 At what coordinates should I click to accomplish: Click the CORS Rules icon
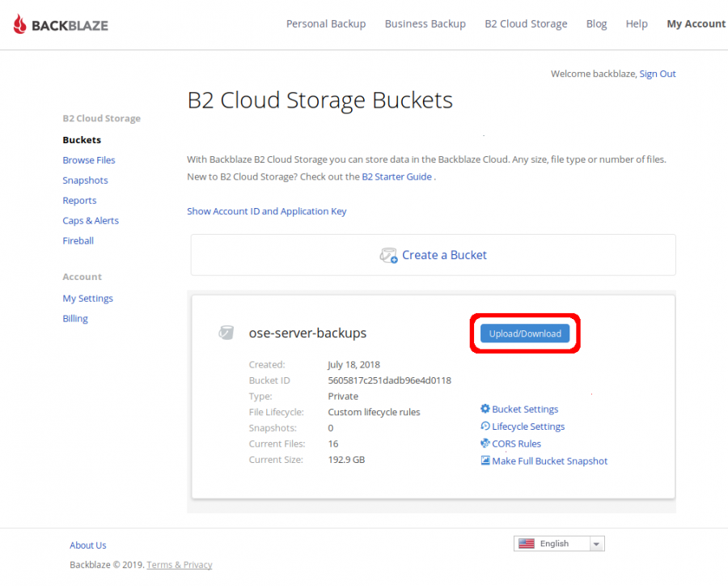point(485,444)
